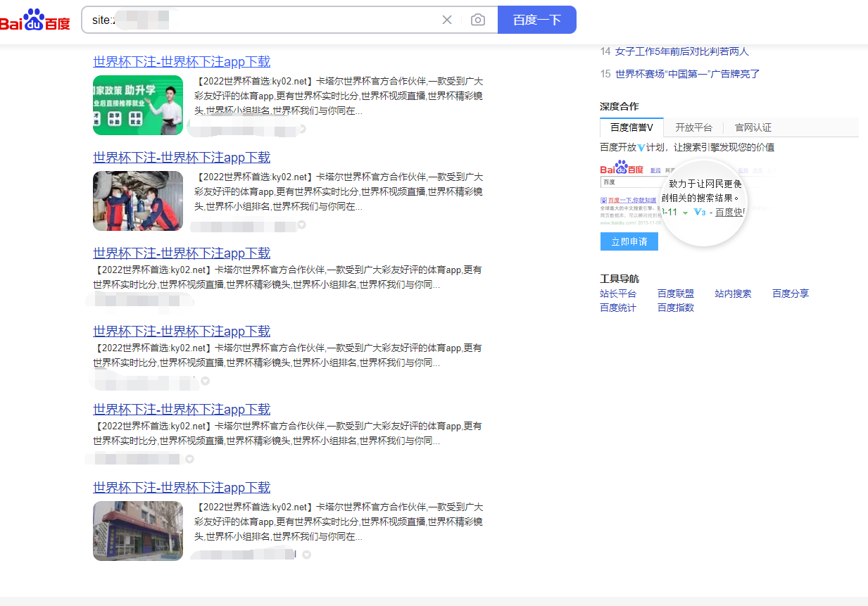Image resolution: width=868 pixels, height=606 pixels.
Task: Switch to the 开放平台 tab
Action: (693, 127)
